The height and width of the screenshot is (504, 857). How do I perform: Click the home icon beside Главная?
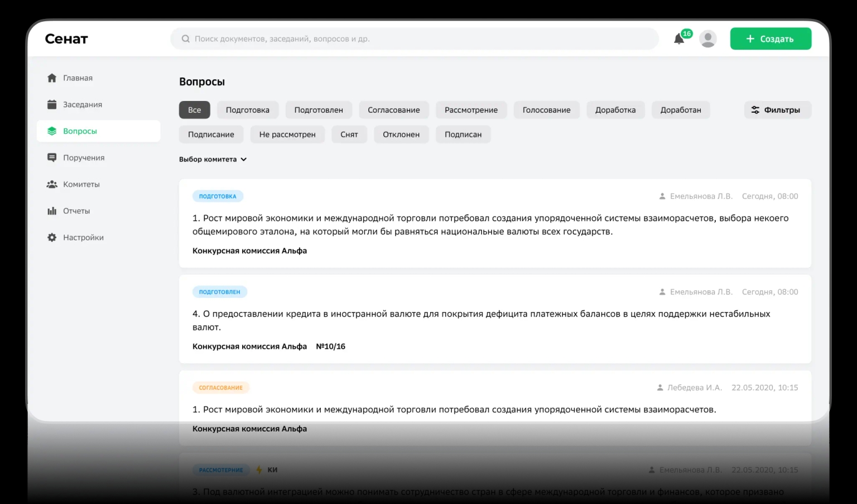52,78
